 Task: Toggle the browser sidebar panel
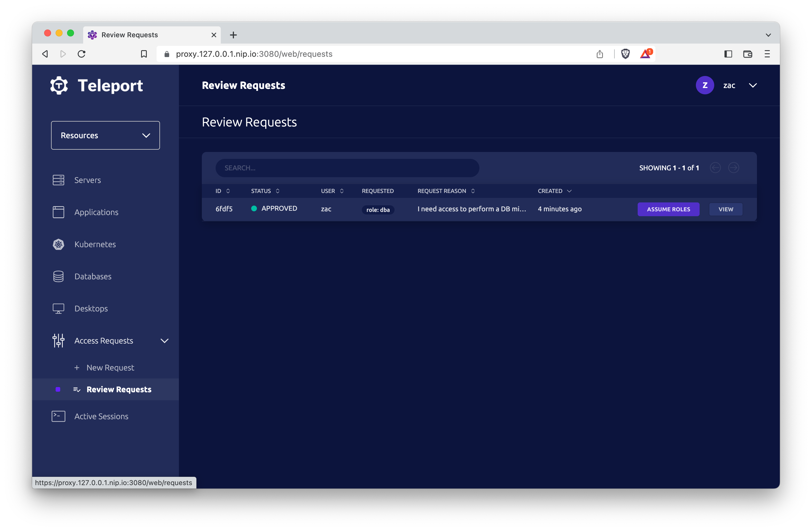[728, 54]
